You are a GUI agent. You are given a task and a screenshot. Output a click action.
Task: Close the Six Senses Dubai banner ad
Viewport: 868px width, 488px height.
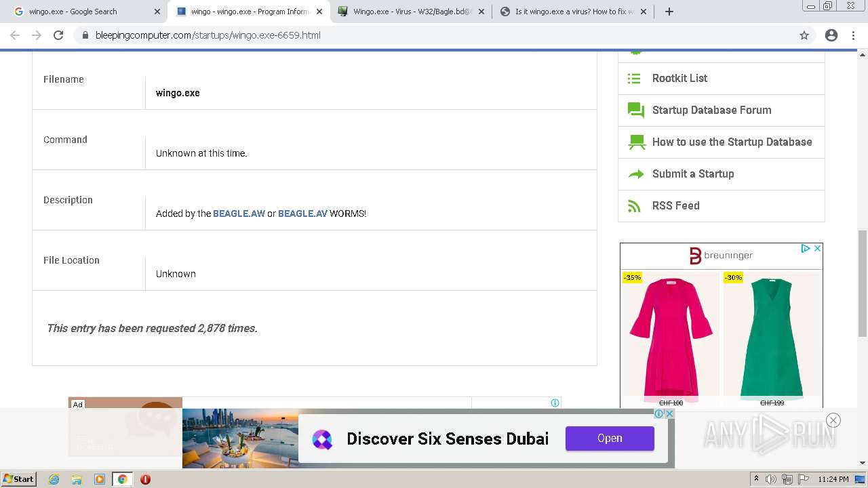point(669,413)
